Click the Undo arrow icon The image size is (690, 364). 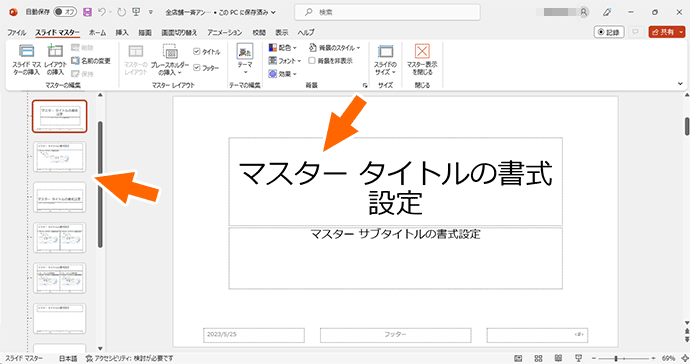click(x=101, y=12)
